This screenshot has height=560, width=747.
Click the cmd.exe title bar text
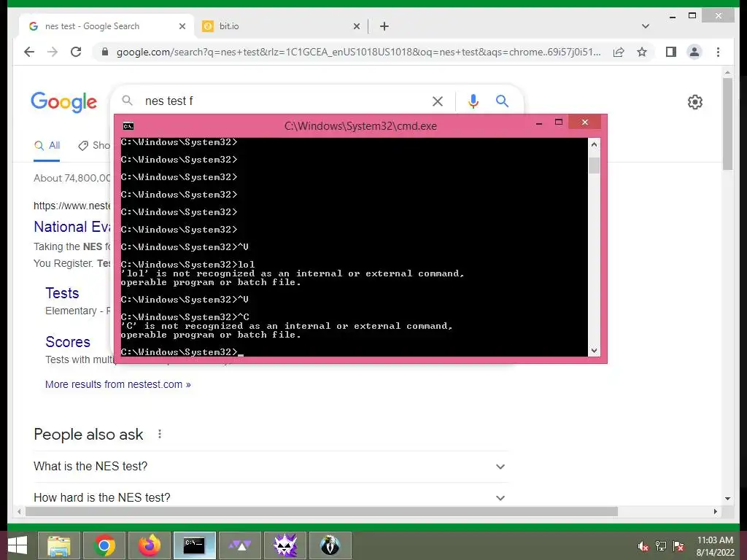click(360, 126)
